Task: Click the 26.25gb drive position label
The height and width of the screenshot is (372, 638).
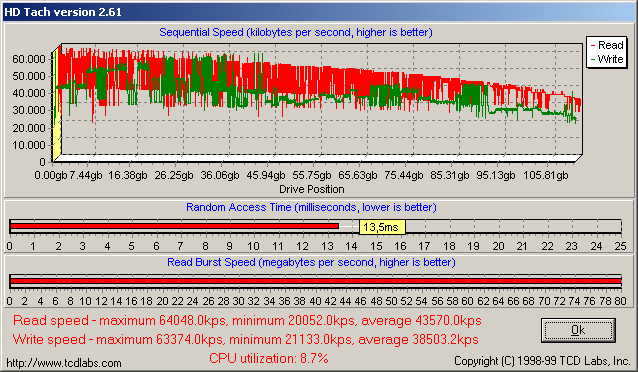Action: pos(174,175)
